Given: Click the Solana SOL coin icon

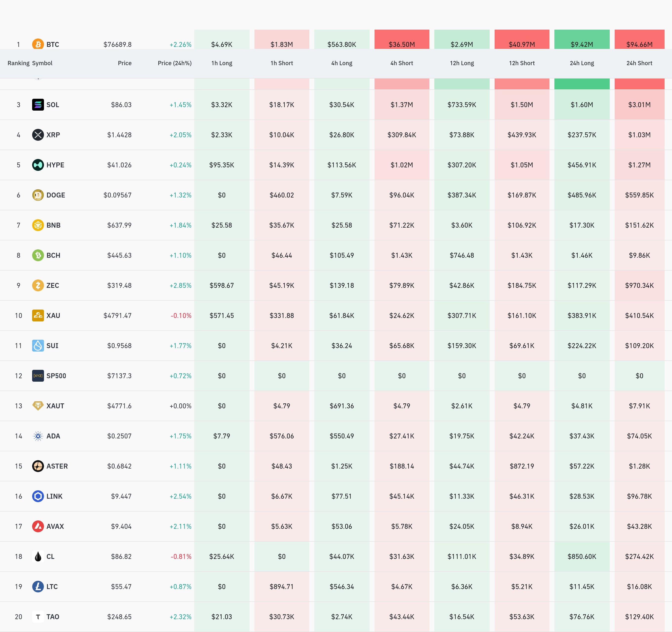Looking at the screenshot, I should [x=38, y=105].
